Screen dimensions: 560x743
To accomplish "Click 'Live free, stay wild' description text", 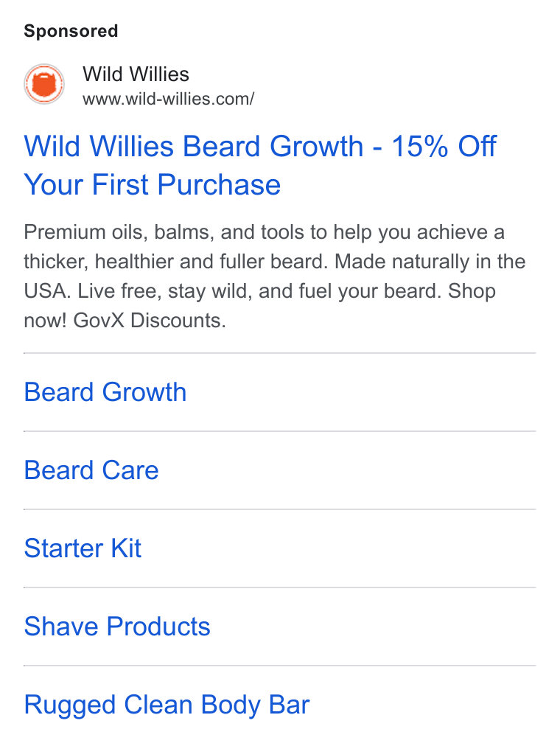I will [x=167, y=291].
